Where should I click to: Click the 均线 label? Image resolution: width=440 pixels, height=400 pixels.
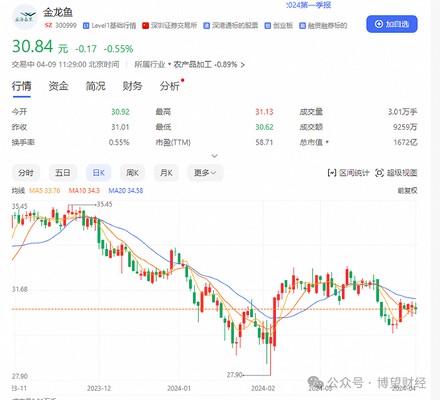pyautogui.click(x=18, y=191)
